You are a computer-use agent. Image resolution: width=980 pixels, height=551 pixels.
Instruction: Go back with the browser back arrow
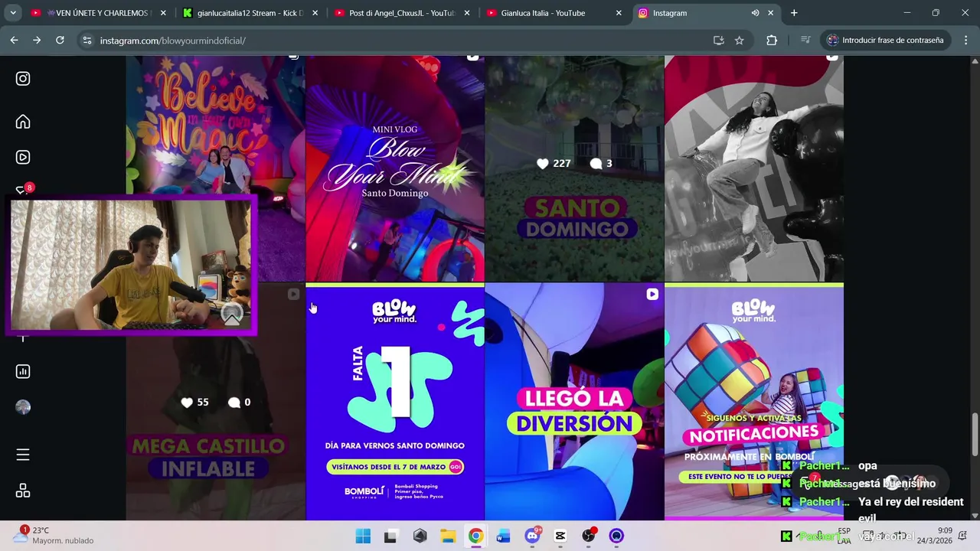click(14, 40)
